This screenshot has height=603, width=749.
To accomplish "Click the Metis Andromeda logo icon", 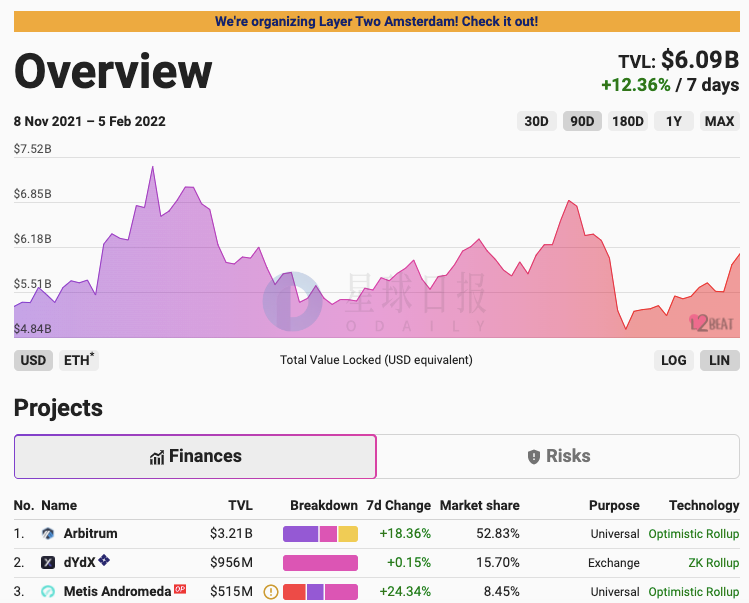I will 48,592.
